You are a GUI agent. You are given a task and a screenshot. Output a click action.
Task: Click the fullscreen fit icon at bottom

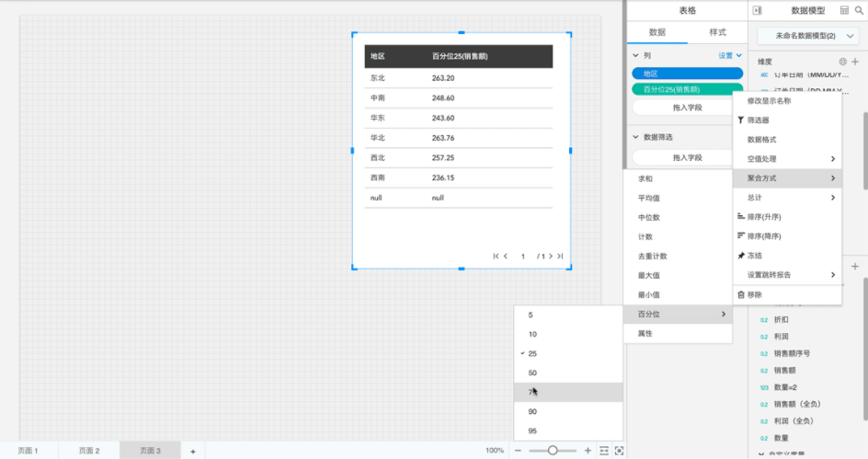pyautogui.click(x=619, y=451)
